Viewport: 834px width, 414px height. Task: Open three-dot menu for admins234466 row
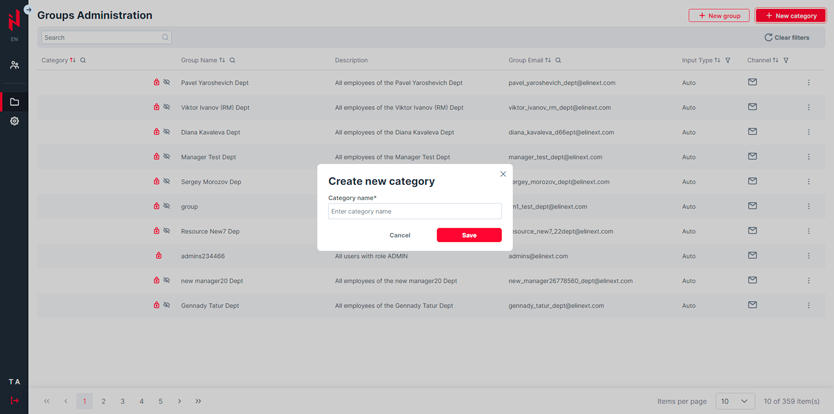point(809,256)
